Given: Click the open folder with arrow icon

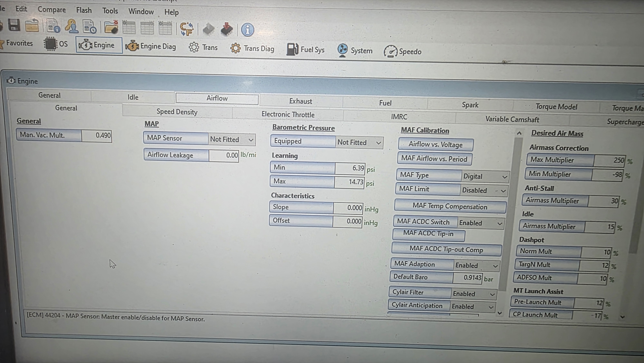Looking at the screenshot, I should (32, 25).
